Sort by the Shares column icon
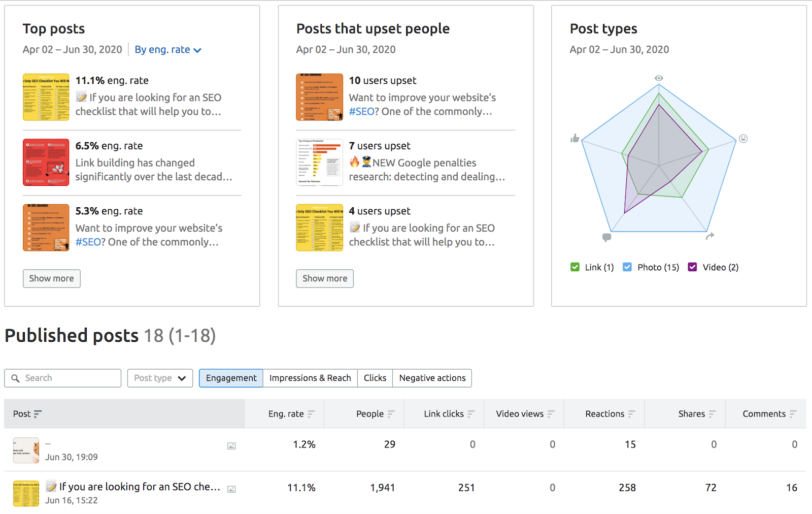 click(x=712, y=414)
